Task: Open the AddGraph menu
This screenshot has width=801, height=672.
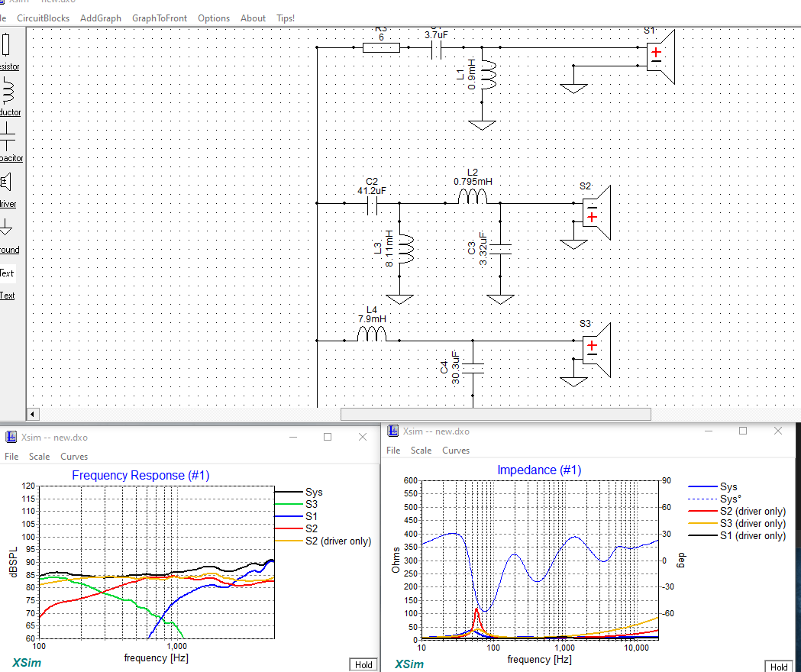Action: point(101,18)
